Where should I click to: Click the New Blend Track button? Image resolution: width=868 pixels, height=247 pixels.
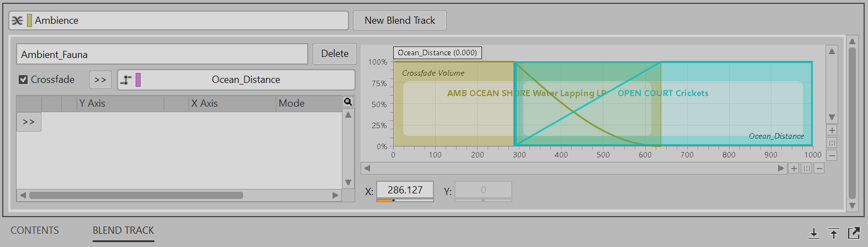[399, 20]
